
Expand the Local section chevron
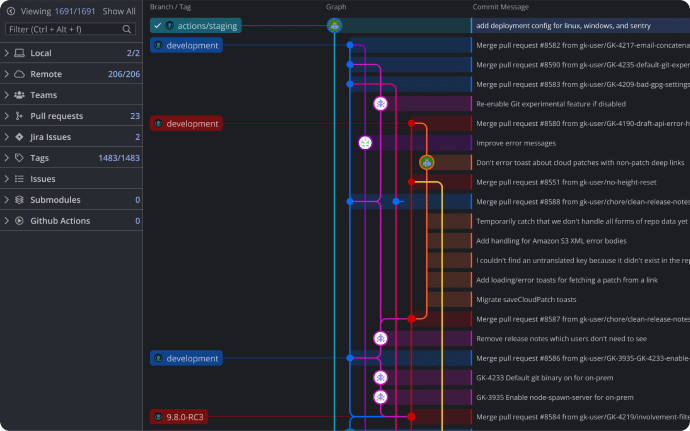pos(7,53)
